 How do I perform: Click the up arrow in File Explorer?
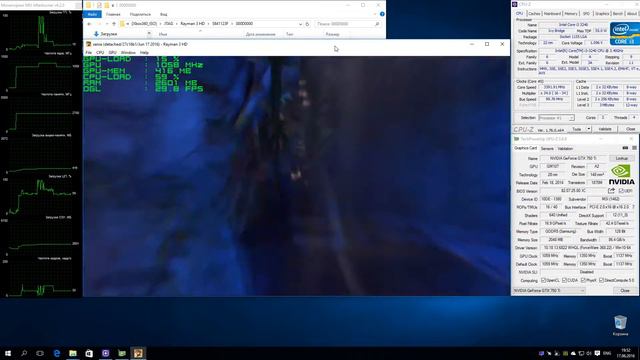pyautogui.click(x=114, y=24)
